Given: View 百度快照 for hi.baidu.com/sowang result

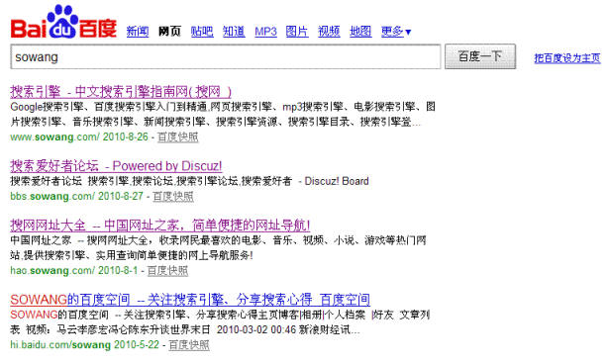Looking at the screenshot, I should tap(189, 345).
